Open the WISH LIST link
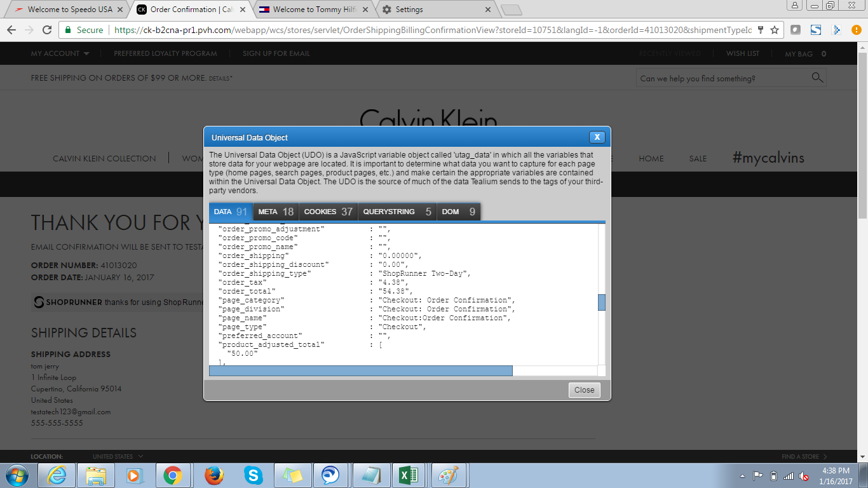The height and width of the screenshot is (488, 868). (743, 53)
